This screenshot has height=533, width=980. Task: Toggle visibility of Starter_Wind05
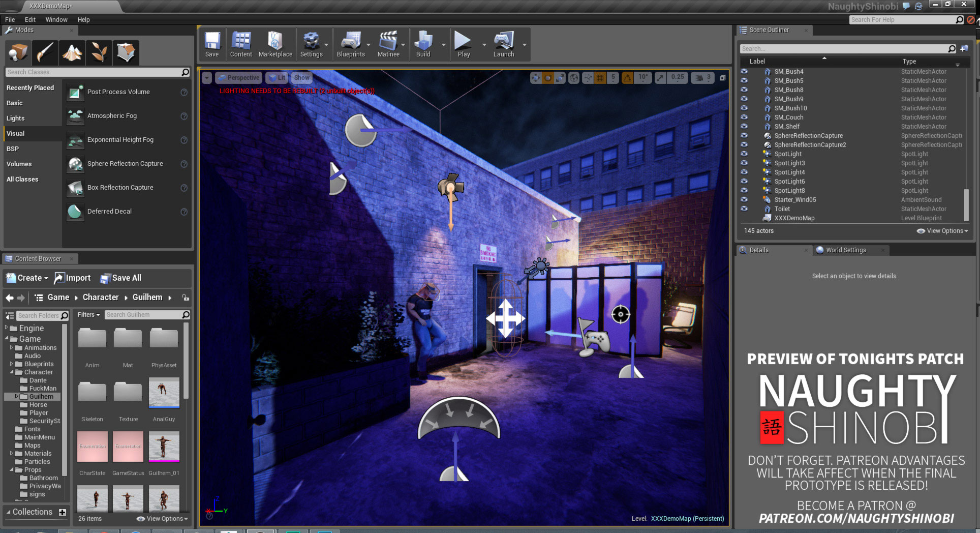[x=744, y=200]
